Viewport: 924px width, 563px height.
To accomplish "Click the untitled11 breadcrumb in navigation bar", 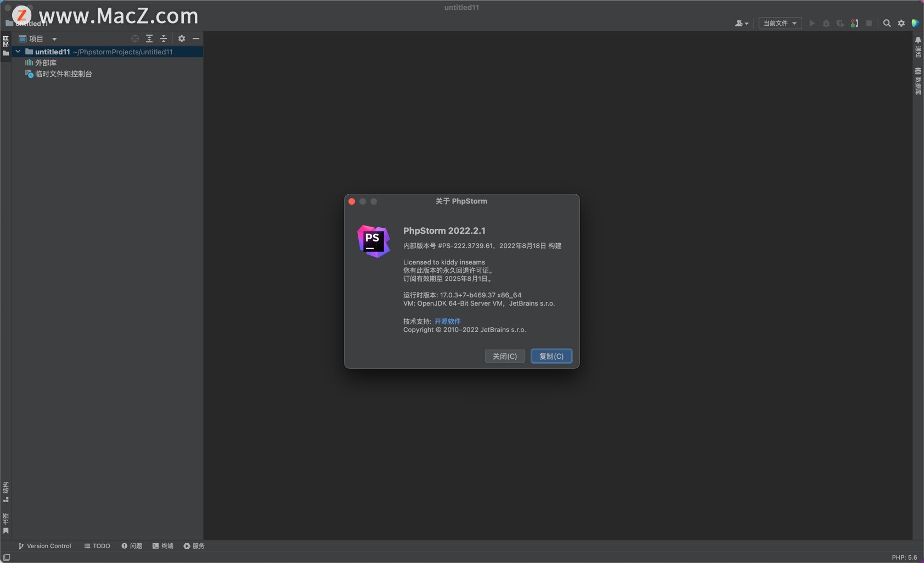I will (x=27, y=24).
